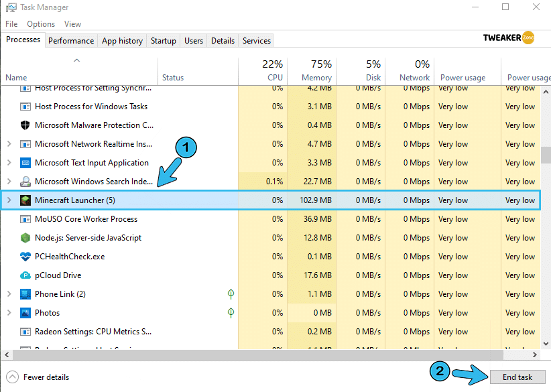Image resolution: width=551 pixels, height=392 pixels.
Task: Select Radeon Settings: CPU Metrics row name
Action: coord(93,332)
